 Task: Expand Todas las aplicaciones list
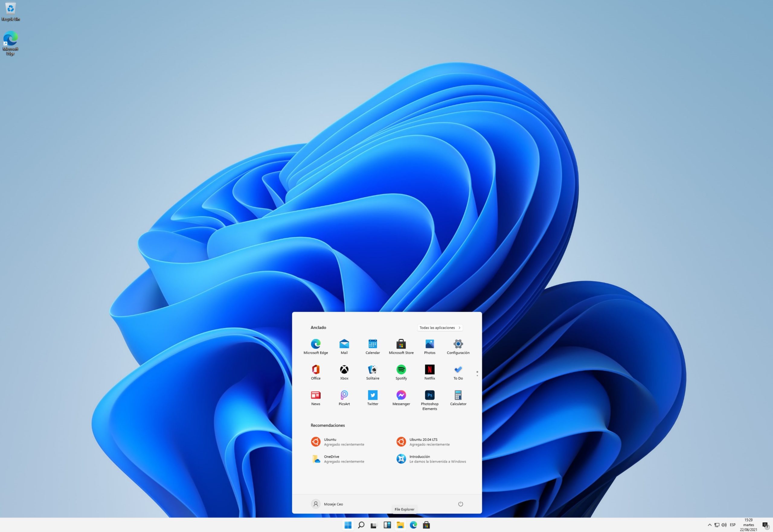440,328
